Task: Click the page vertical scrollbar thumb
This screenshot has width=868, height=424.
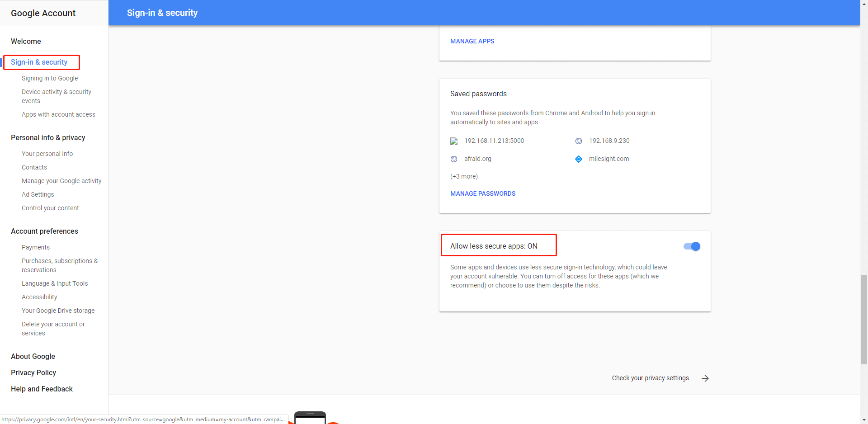Action: click(x=864, y=320)
